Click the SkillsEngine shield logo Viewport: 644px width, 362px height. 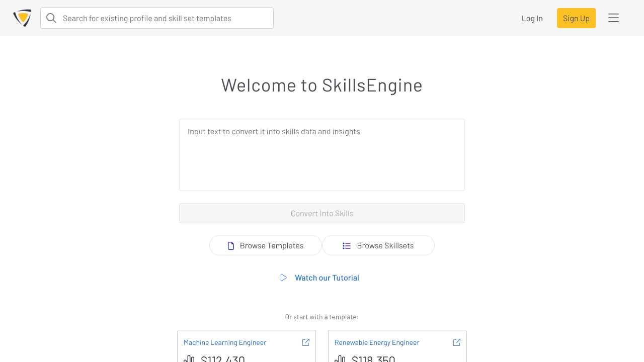coord(22,18)
